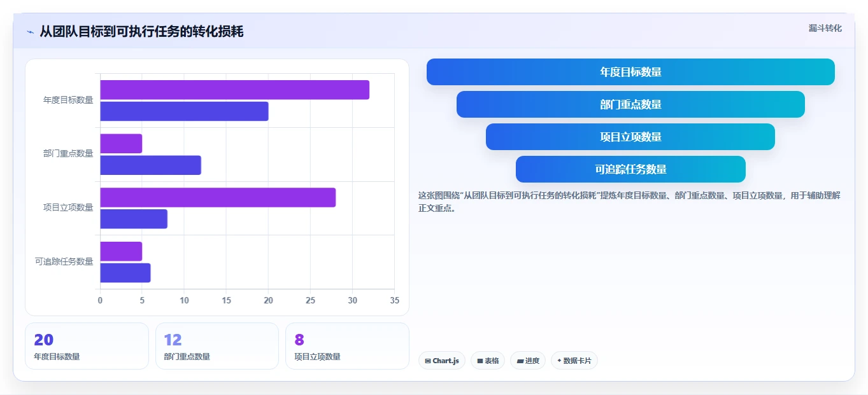Click the lightning icon beside the title
This screenshot has width=868, height=395.
coord(30,32)
